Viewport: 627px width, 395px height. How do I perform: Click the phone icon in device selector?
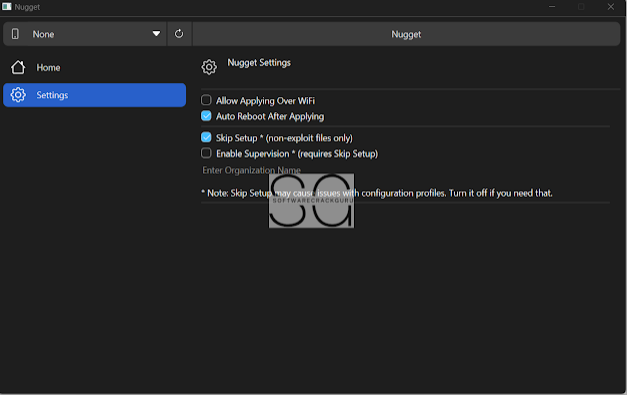pyautogui.click(x=15, y=34)
